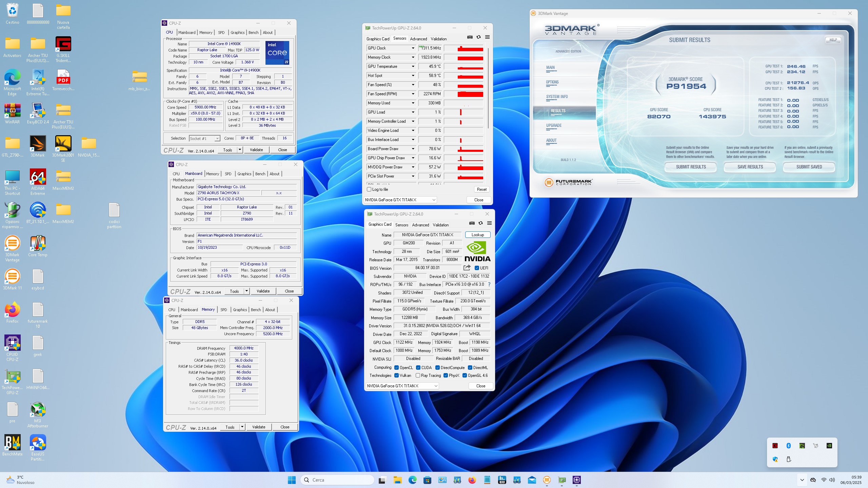Click camera icon in GPU-Z Graphics Card window

472,223
